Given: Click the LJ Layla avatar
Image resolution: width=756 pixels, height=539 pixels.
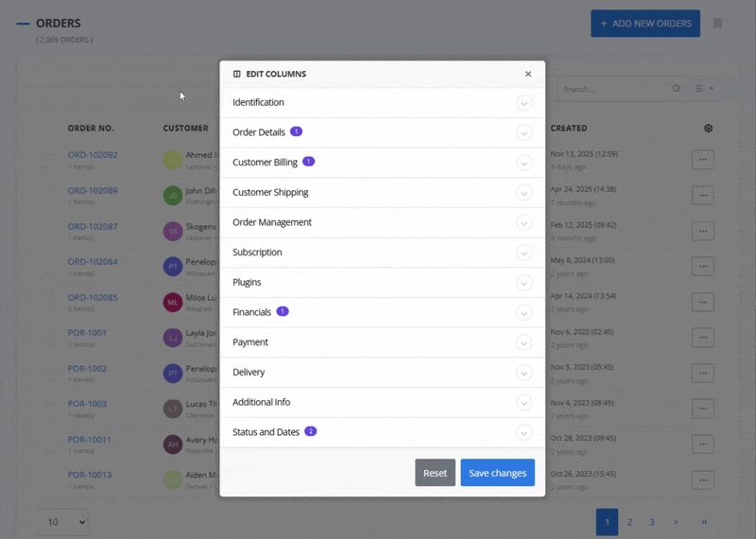Looking at the screenshot, I should pos(173,338).
